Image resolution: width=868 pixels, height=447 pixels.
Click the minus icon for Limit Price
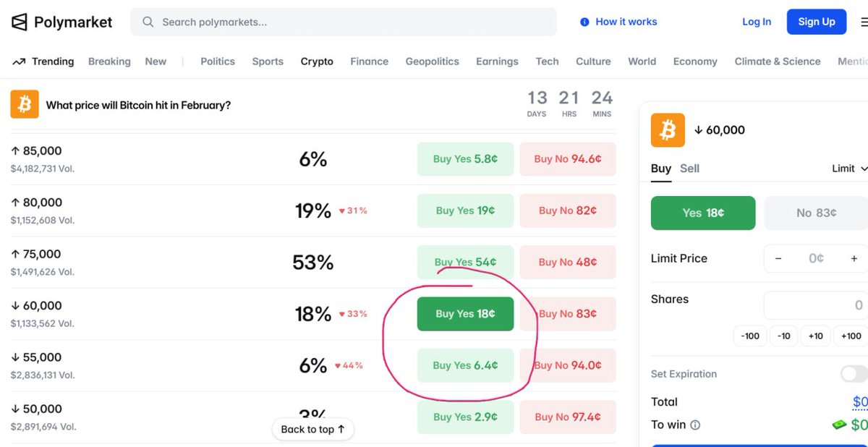[778, 258]
